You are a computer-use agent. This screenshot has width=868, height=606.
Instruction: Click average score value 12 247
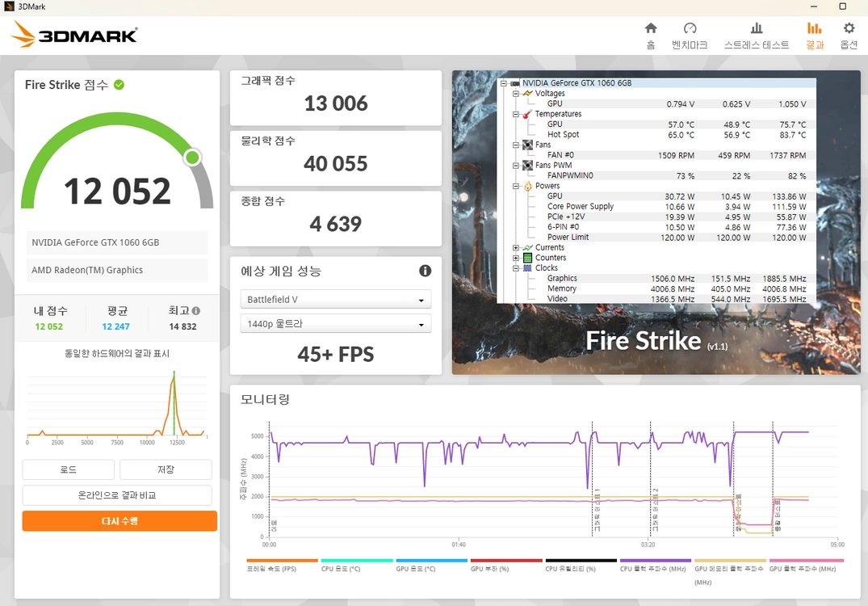(115, 326)
